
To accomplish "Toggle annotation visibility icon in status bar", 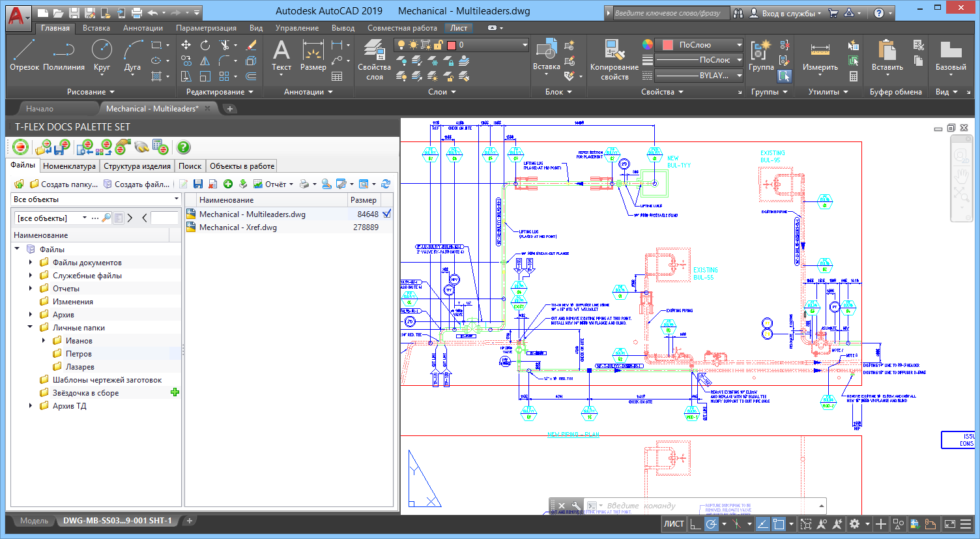I will tap(822, 524).
